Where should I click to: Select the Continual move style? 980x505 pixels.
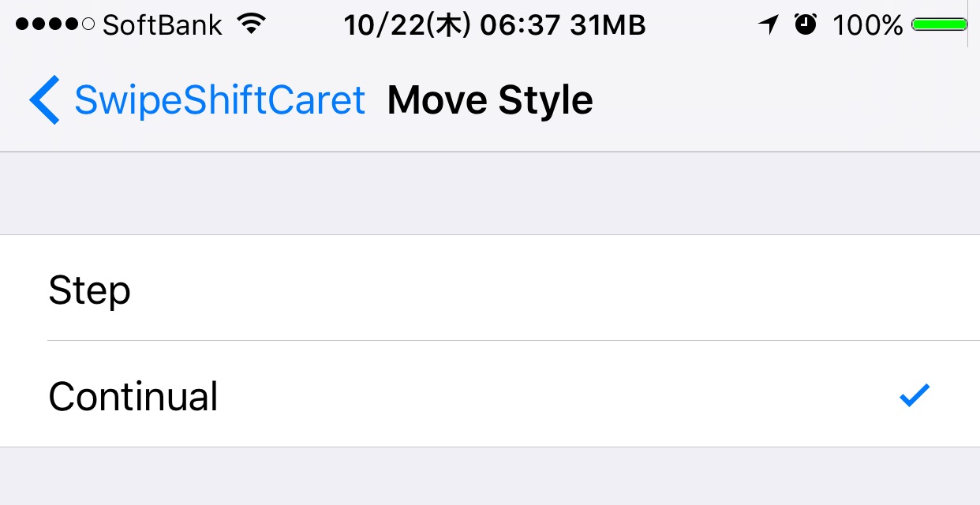point(490,395)
